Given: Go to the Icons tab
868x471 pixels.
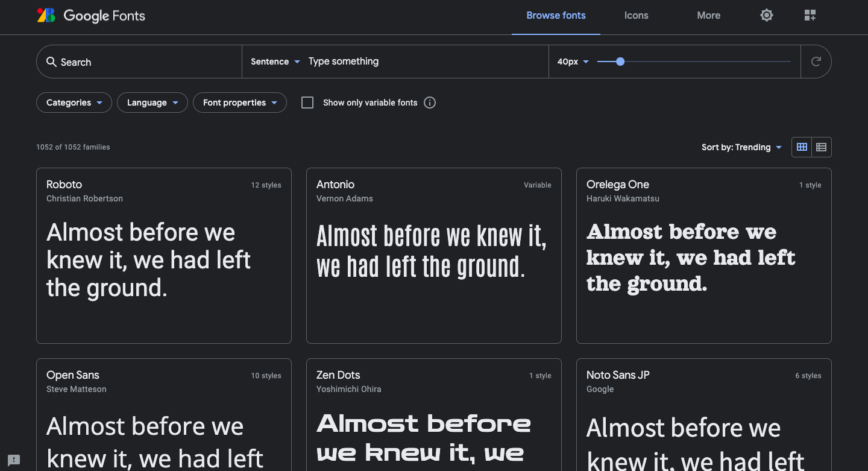Looking at the screenshot, I should 637,16.
